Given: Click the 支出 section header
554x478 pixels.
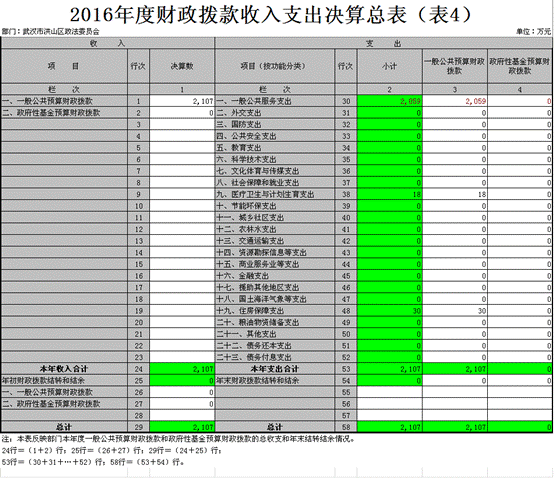Looking at the screenshot, I should (x=383, y=43).
